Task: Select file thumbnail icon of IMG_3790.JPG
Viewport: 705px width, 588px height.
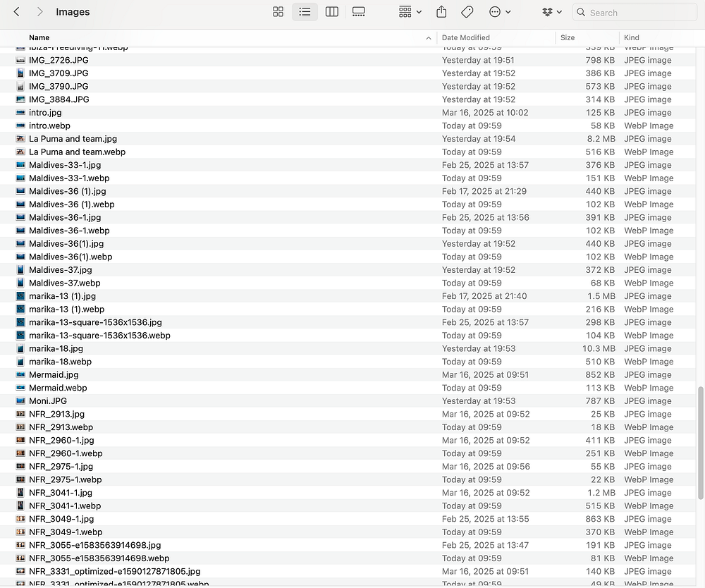Action: [x=20, y=86]
